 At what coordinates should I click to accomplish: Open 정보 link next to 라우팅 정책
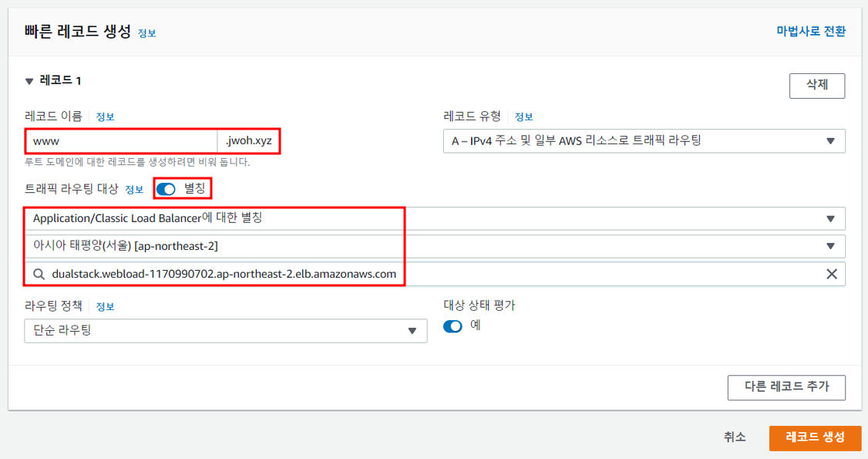click(105, 307)
